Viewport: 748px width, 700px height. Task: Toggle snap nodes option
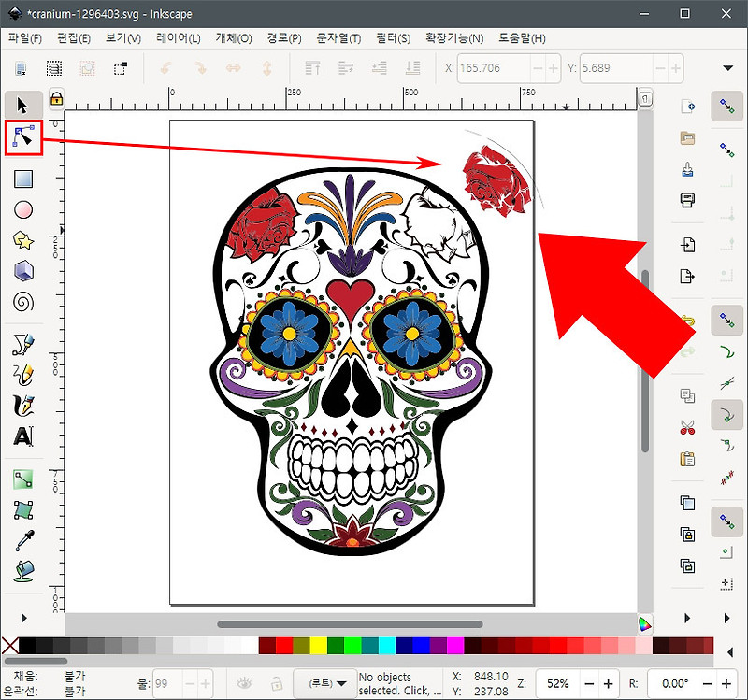(x=727, y=320)
